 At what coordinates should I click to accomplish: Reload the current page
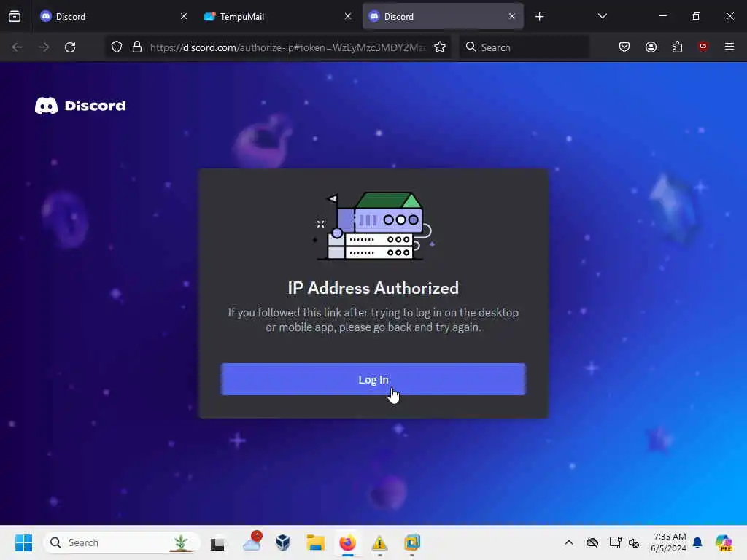[x=70, y=47]
